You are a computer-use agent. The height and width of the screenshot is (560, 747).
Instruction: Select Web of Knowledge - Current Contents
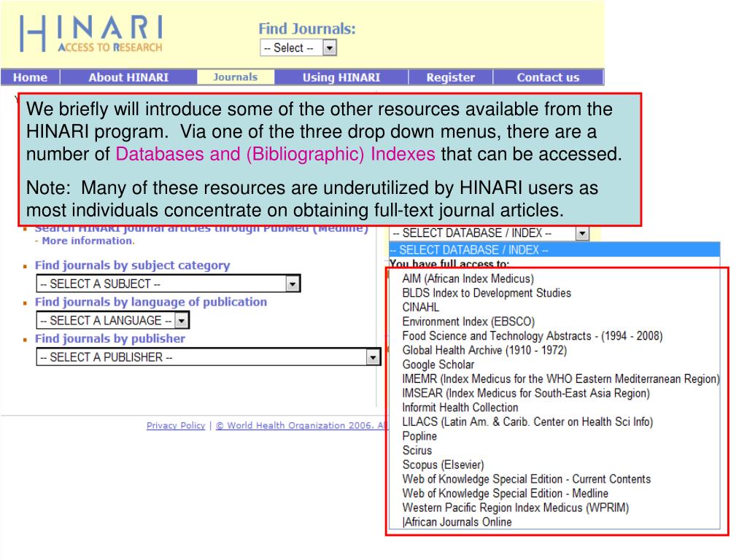(527, 478)
